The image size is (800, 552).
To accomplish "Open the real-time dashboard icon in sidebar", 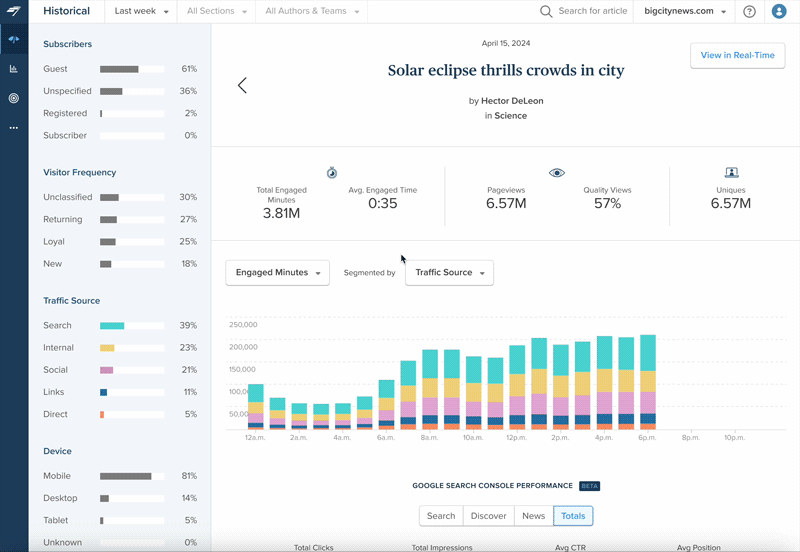I will point(14,40).
